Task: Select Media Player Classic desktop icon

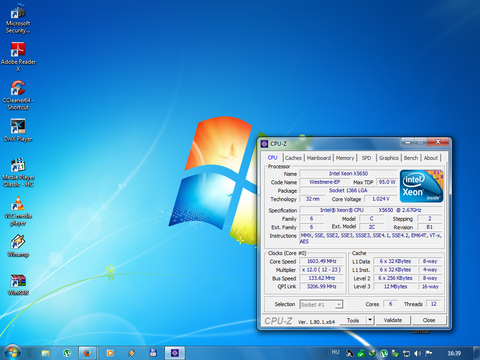Action: [x=18, y=172]
